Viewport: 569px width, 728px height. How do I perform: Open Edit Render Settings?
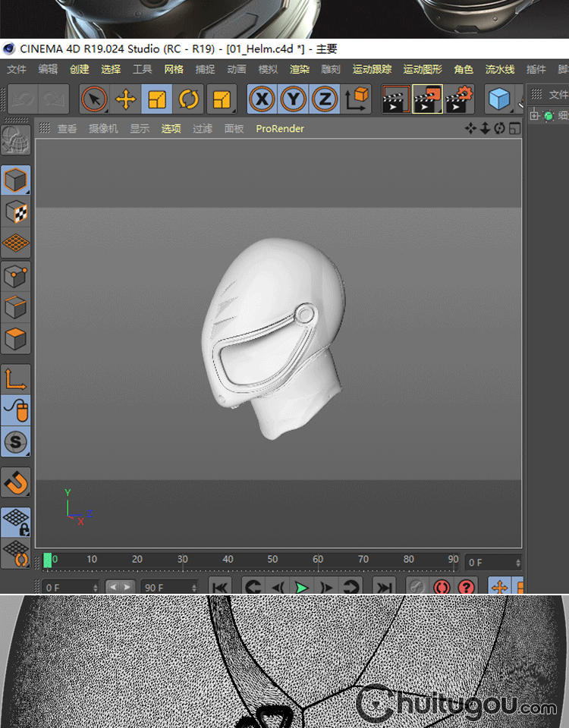point(459,99)
